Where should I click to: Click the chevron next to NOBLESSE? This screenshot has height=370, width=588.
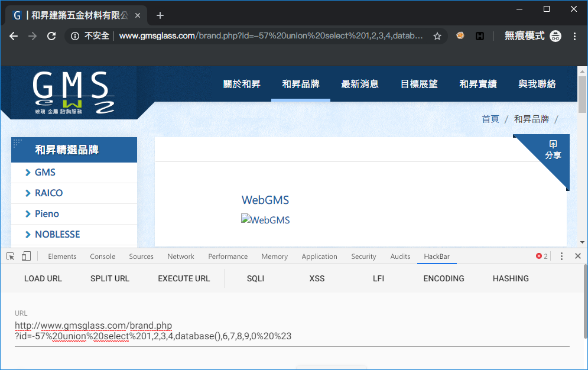[28, 234]
